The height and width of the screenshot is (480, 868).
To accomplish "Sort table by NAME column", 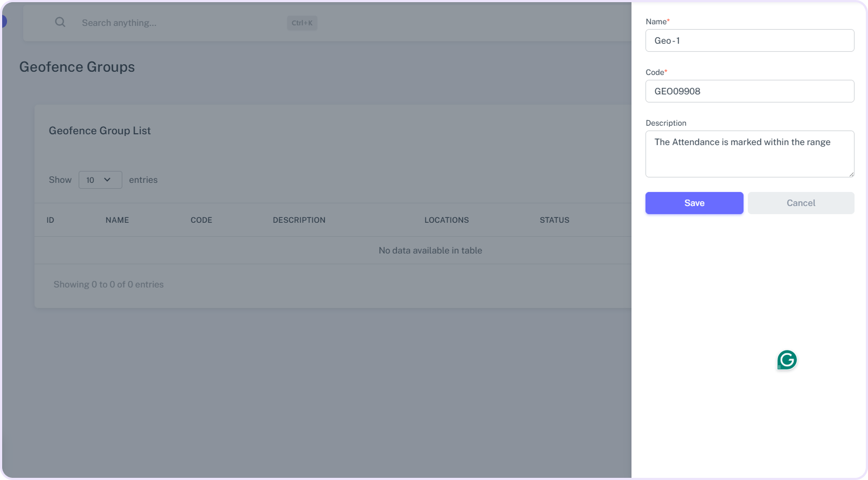I will [x=117, y=220].
